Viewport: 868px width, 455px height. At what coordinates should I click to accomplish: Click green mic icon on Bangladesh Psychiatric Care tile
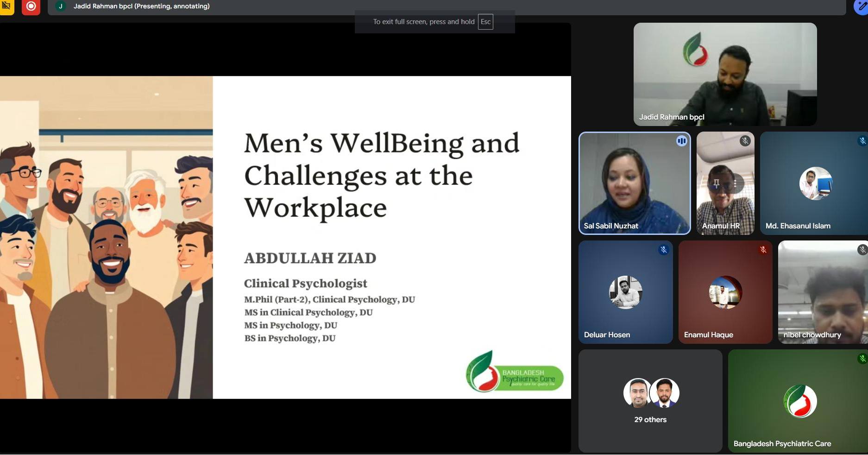point(862,358)
